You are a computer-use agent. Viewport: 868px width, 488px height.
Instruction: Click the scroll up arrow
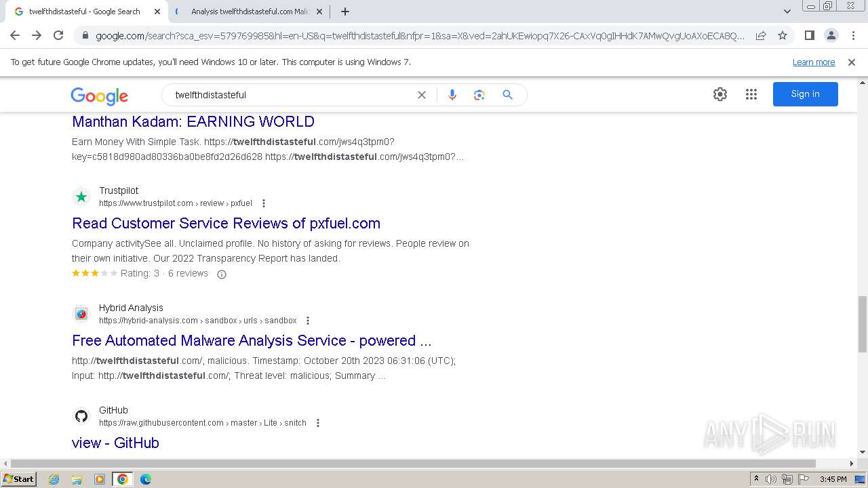tap(862, 83)
